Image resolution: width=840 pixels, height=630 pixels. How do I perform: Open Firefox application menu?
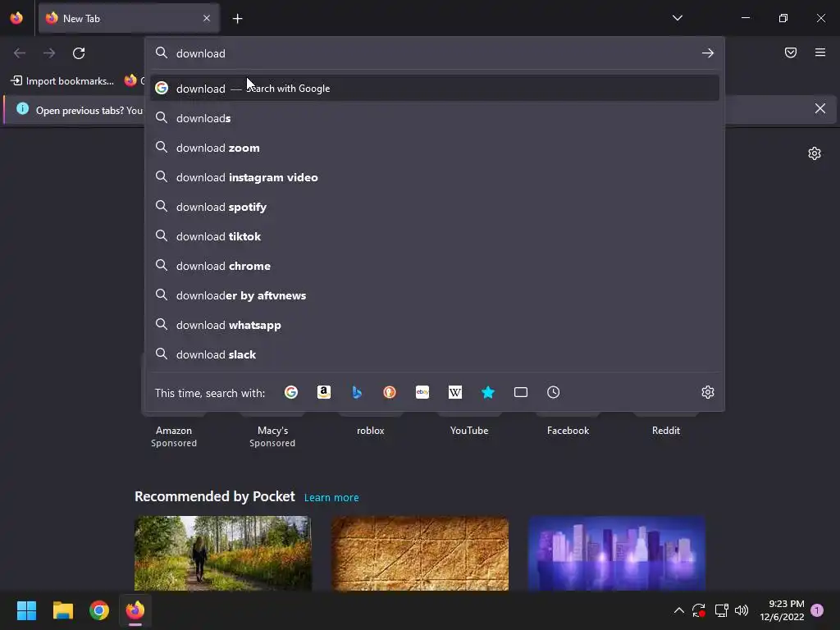click(x=820, y=52)
